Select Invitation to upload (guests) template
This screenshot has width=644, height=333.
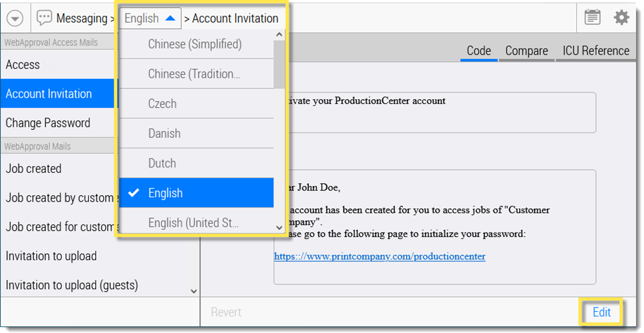click(x=95, y=285)
